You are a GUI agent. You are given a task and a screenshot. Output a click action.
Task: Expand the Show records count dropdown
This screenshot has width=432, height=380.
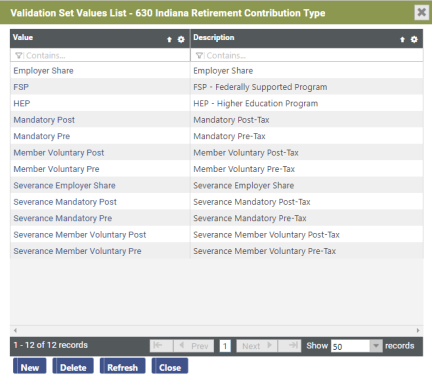pos(376,346)
